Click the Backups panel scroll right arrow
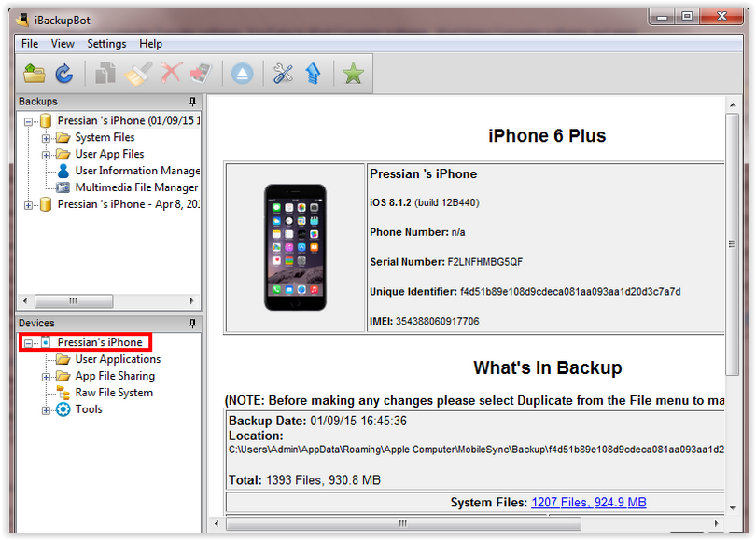The width and height of the screenshot is (756, 540). pos(192,301)
